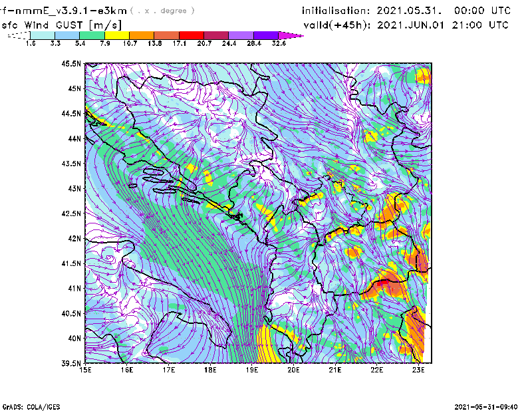Click the 40N latitude label
Screen dimensions: 532x411
coord(74,339)
